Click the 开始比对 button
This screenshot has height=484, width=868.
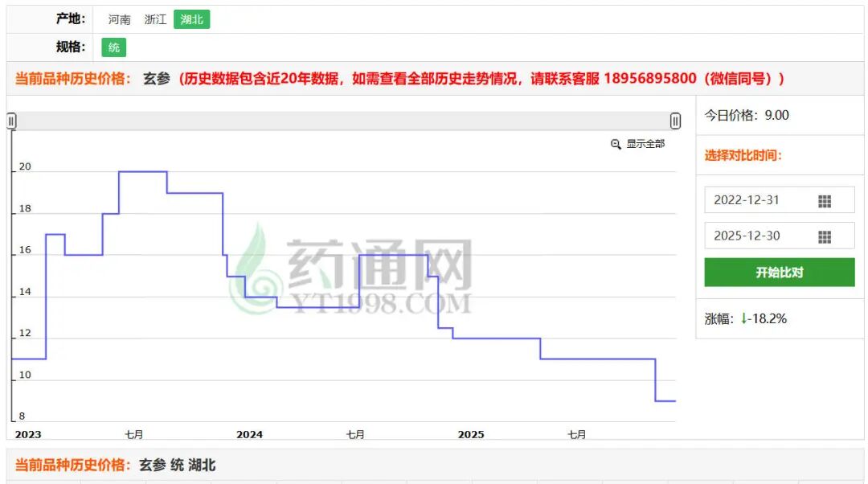click(780, 273)
